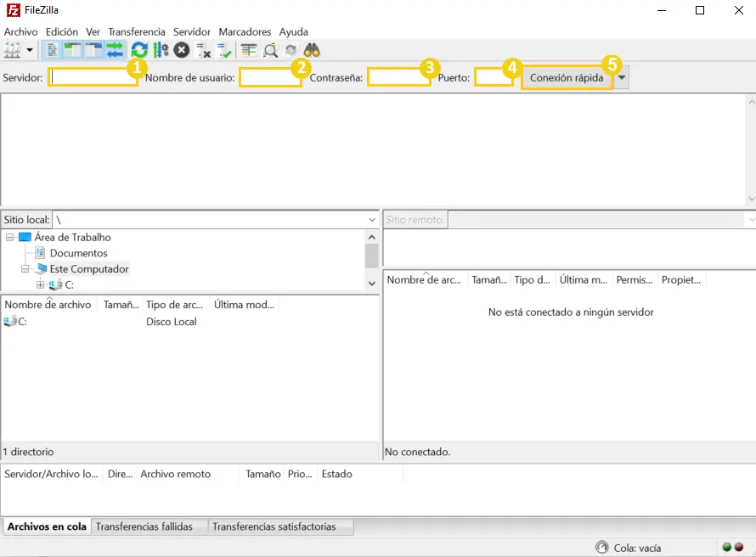This screenshot has height=557, width=756.
Task: Open the Ver menu
Action: coord(93,31)
